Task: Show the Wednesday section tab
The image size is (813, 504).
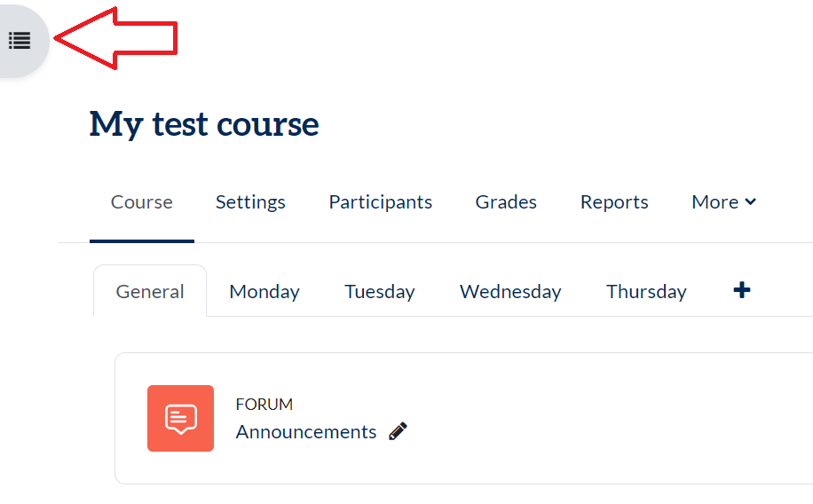Action: (x=510, y=292)
